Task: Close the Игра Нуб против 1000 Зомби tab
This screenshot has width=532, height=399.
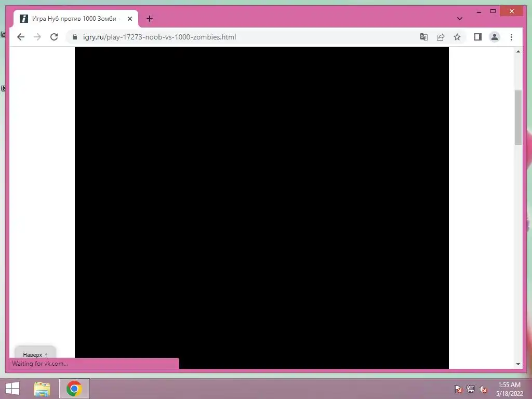Action: pyautogui.click(x=130, y=19)
